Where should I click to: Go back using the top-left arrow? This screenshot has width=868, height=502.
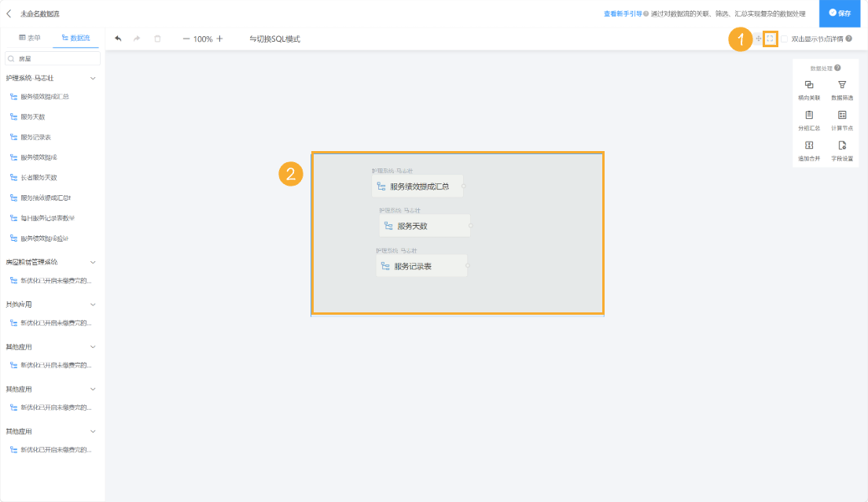(x=9, y=13)
